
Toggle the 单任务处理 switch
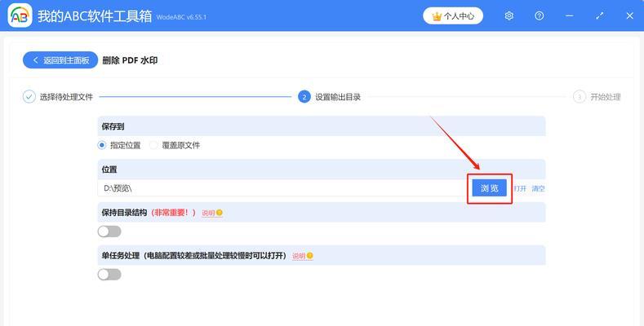click(x=109, y=275)
